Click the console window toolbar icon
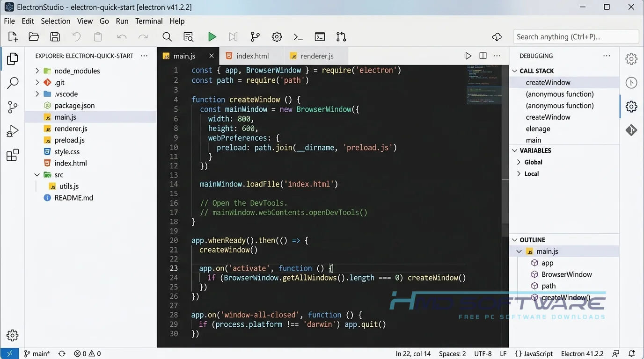This screenshot has height=359, width=644. click(x=320, y=37)
